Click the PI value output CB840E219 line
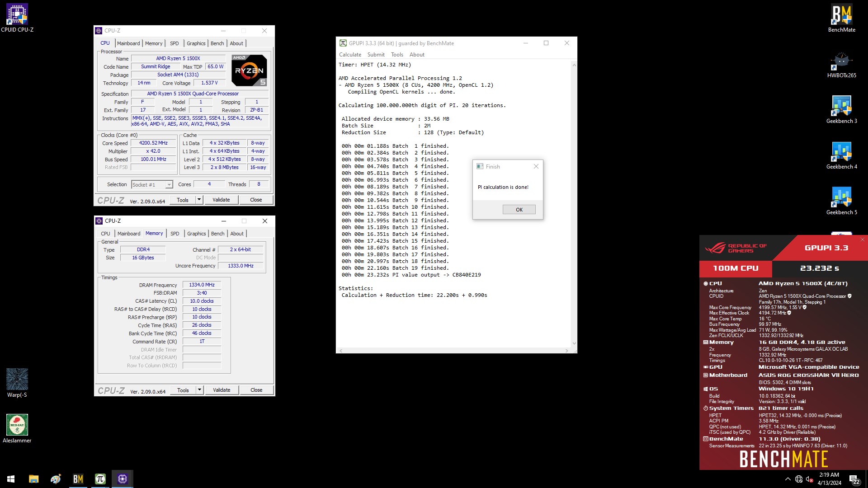Image resolution: width=868 pixels, height=488 pixels. click(x=411, y=275)
